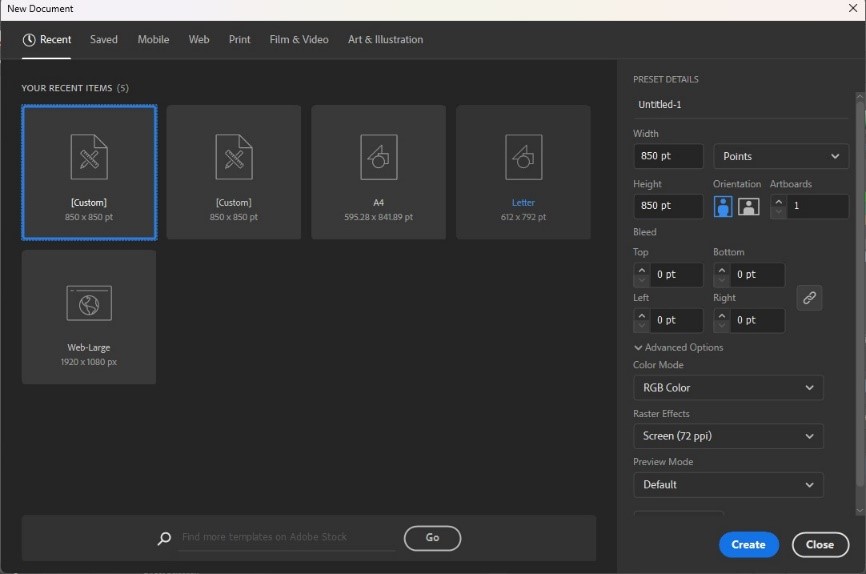866x574 pixels.
Task: Click the search magnifier icon
Action: [x=164, y=538]
